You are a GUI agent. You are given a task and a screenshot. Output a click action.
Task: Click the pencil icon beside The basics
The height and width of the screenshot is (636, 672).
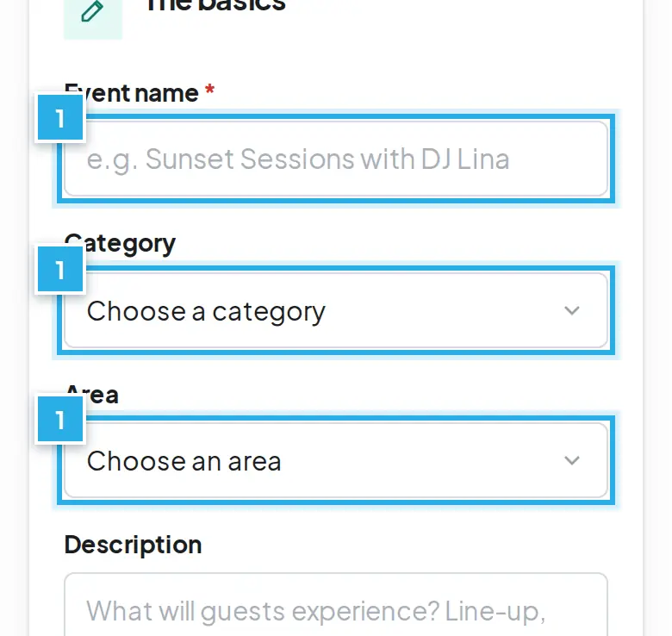pyautogui.click(x=92, y=11)
